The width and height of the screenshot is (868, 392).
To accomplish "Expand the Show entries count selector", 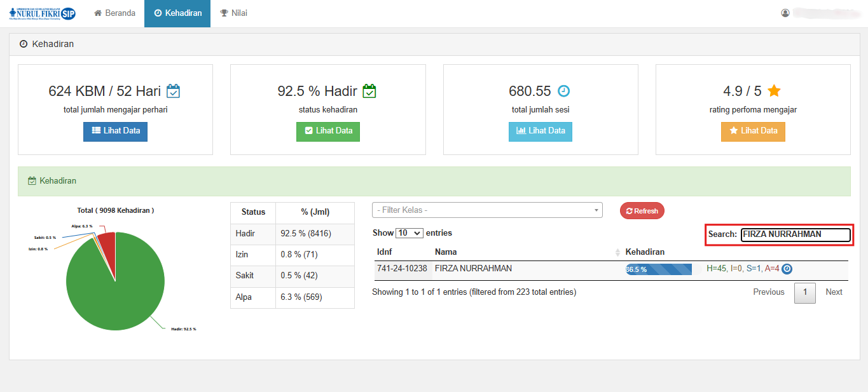I will (x=410, y=233).
